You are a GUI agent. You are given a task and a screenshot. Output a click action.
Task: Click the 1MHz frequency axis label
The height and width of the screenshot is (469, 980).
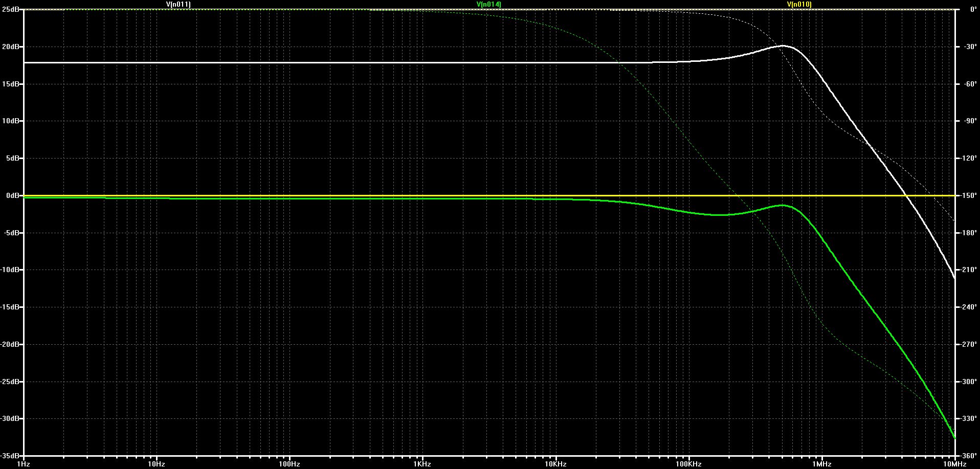(x=822, y=464)
